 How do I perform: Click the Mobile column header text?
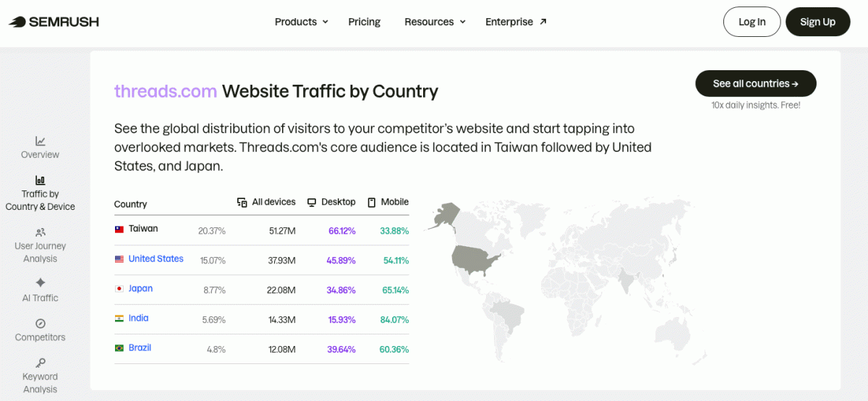pos(395,202)
